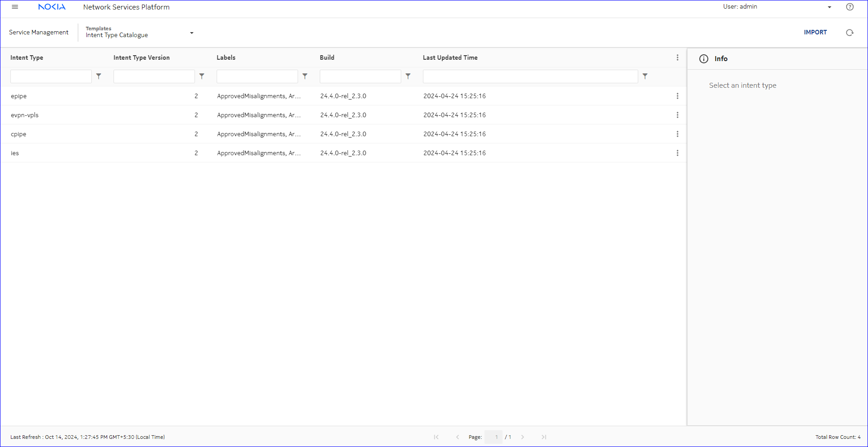Open table column settings kebab menu

pyautogui.click(x=677, y=57)
